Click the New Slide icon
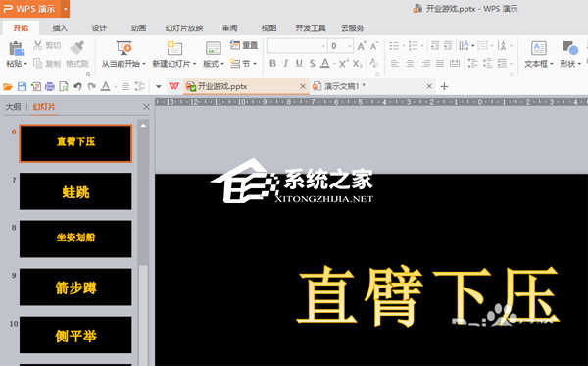The image size is (588, 366). click(174, 48)
